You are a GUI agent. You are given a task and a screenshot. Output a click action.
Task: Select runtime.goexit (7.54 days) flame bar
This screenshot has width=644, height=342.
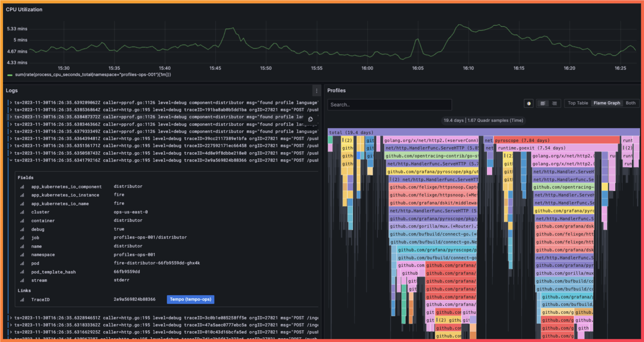pos(557,148)
